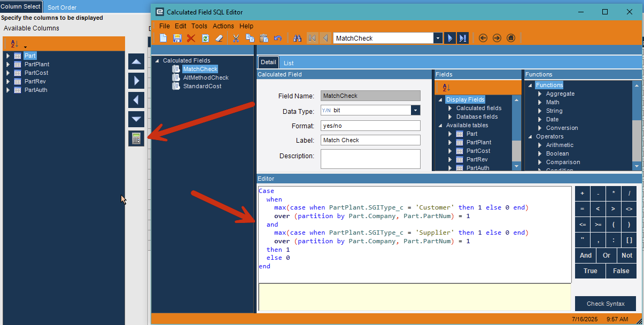This screenshot has width=644, height=325.
Task: Click the Cut scissors icon
Action: pyautogui.click(x=236, y=38)
